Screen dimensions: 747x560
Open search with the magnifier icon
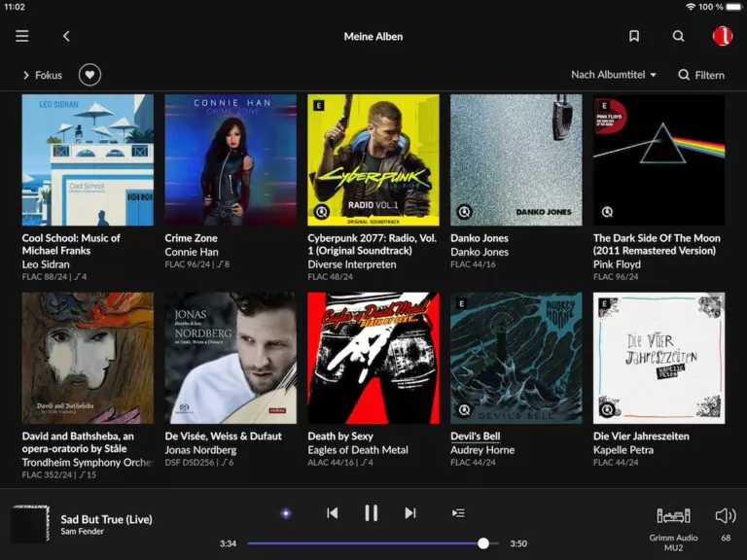click(679, 36)
